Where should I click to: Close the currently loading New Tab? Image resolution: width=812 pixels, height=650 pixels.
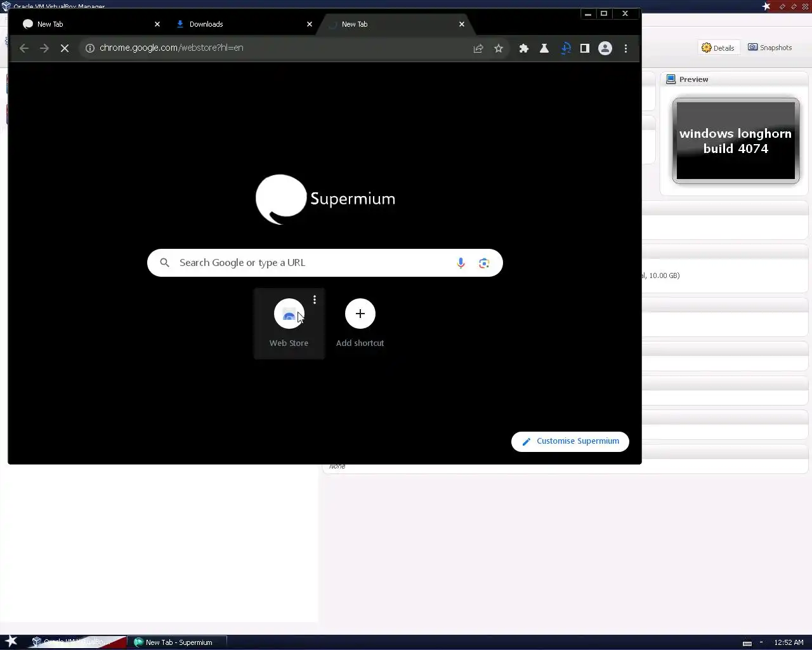click(x=462, y=24)
